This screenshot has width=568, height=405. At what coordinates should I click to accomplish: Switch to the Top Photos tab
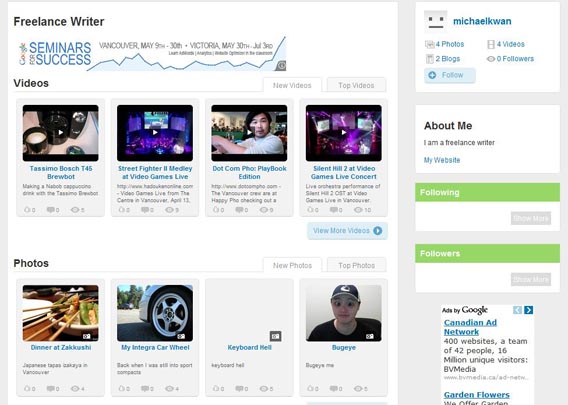pyautogui.click(x=356, y=265)
